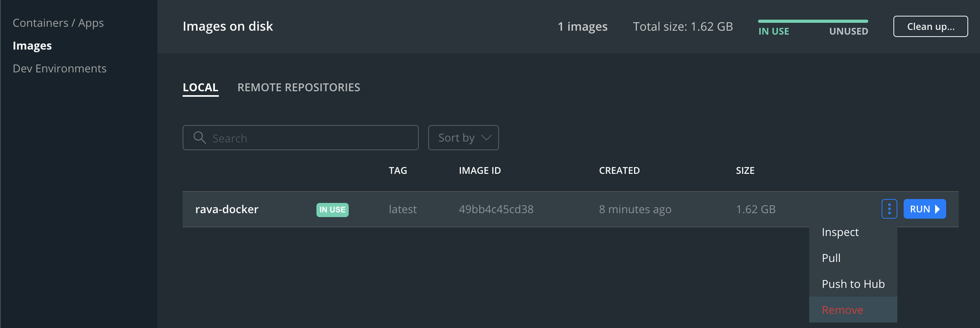
Task: Select Pull from the image options menu
Action: pyautogui.click(x=831, y=258)
